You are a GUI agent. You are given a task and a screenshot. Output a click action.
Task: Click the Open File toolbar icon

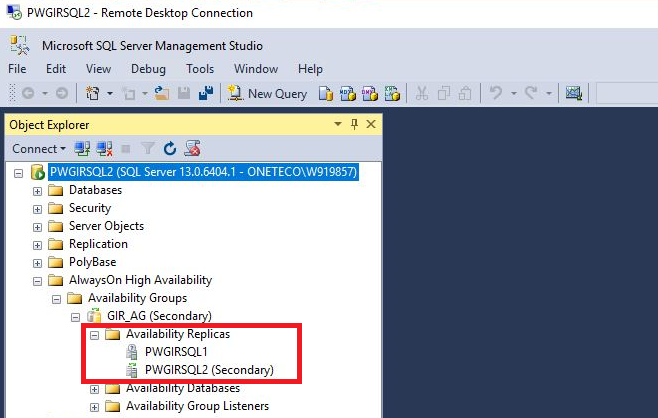click(162, 93)
